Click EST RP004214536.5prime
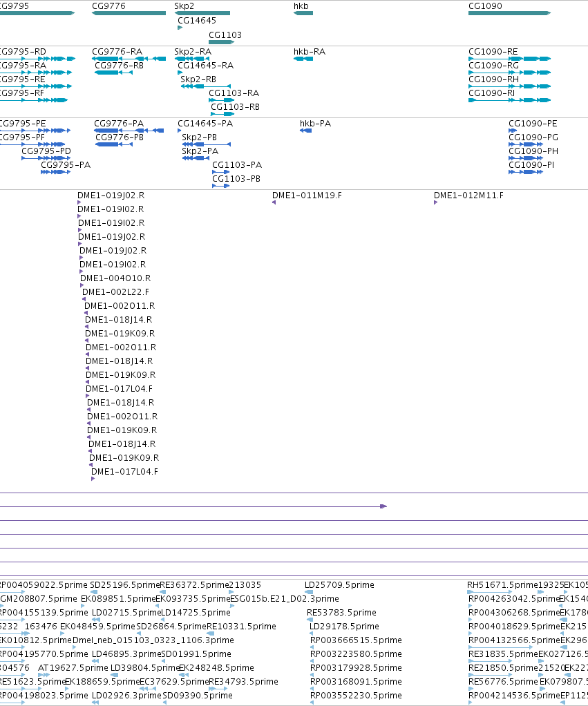 click(514, 696)
